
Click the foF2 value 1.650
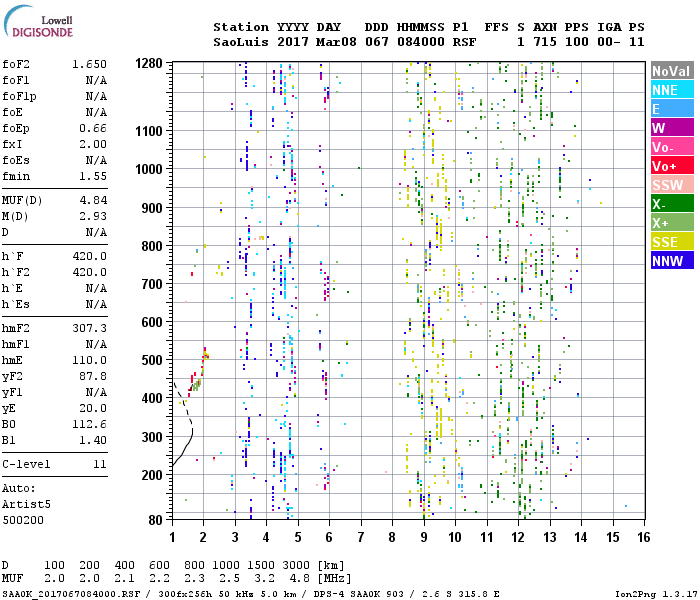pyautogui.click(x=89, y=64)
